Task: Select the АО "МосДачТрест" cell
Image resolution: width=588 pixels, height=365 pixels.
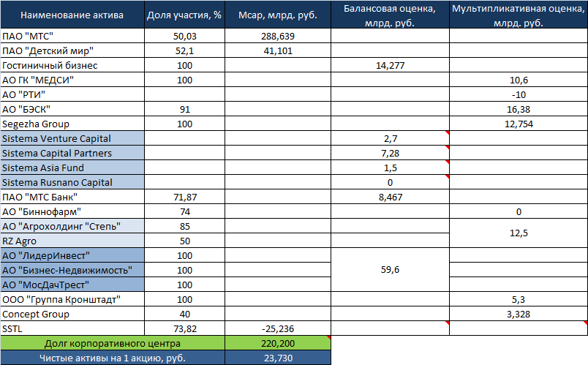Action: pos(72,285)
